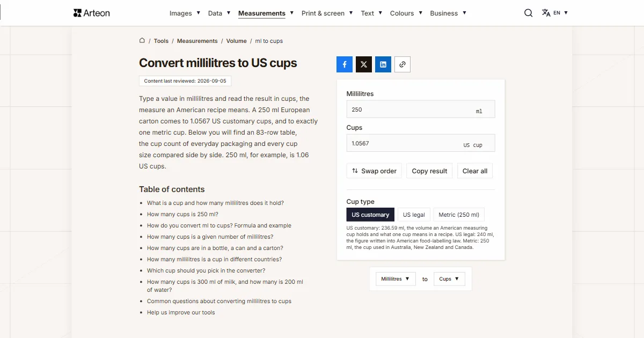644x338 pixels.
Task: Focus the Millilitres input field
Action: (421, 109)
